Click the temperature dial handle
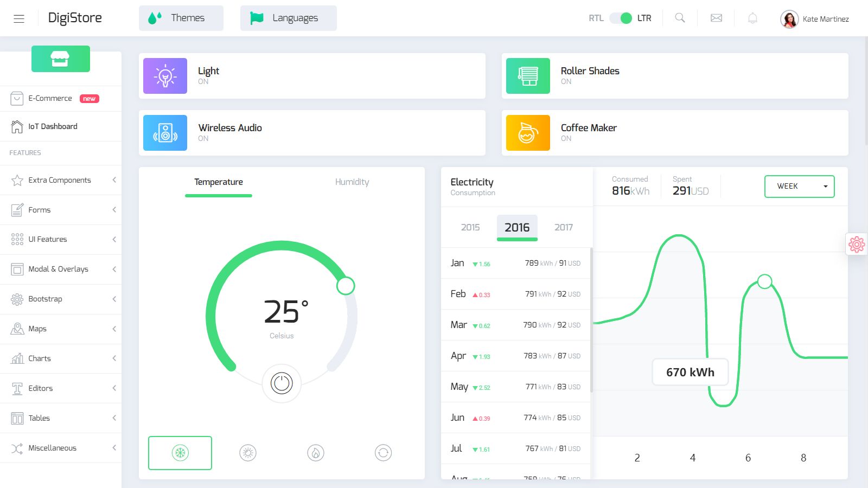Image resolution: width=868 pixels, height=488 pixels. click(x=346, y=286)
